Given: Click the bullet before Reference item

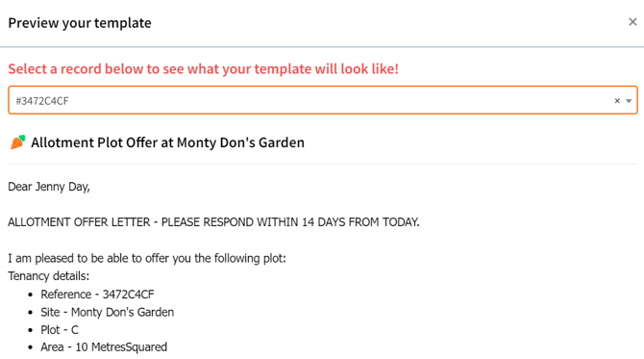Looking at the screenshot, I should [x=31, y=295].
